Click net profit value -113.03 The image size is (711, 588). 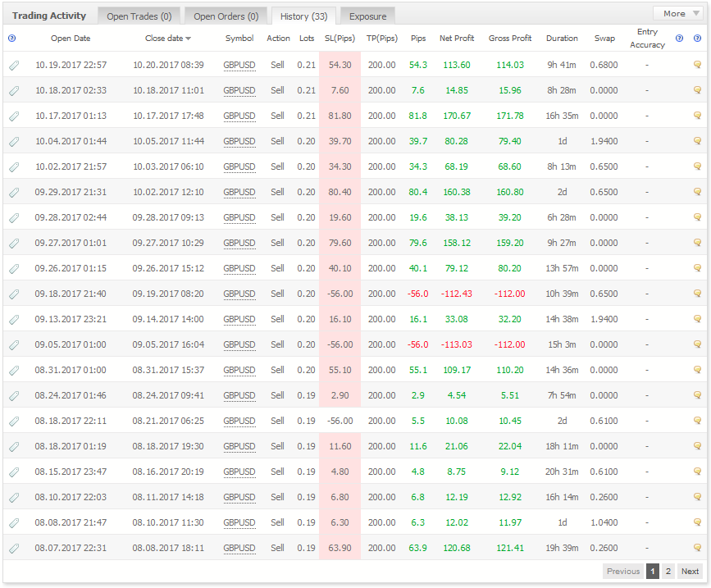(x=457, y=344)
